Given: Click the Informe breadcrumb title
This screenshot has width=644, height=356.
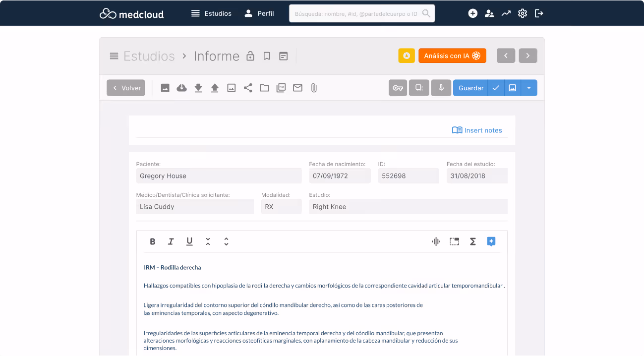Looking at the screenshot, I should click(x=217, y=56).
